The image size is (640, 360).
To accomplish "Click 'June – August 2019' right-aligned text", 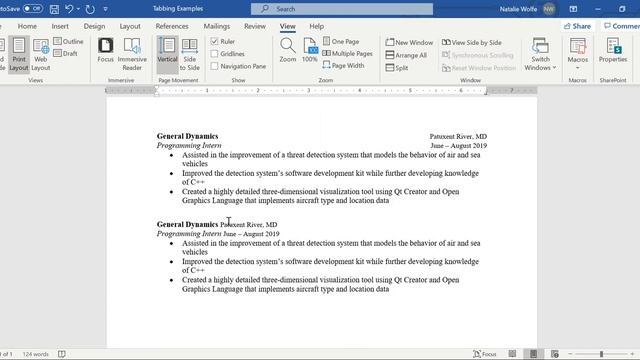I will (458, 145).
